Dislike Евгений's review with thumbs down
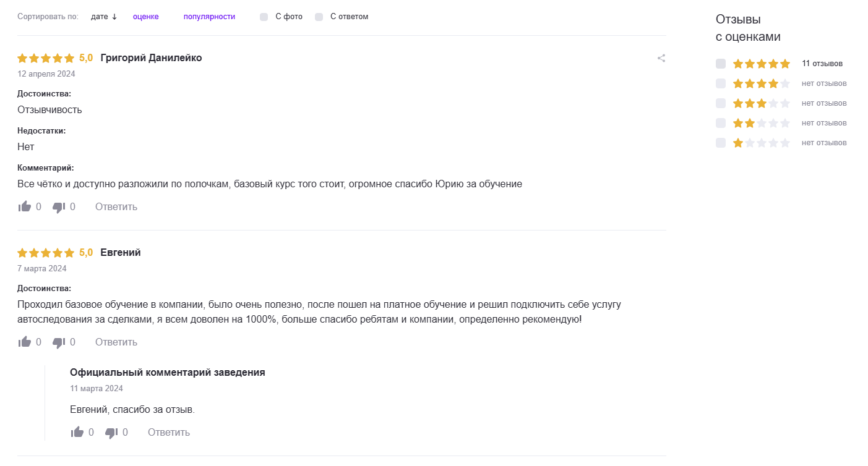 [59, 342]
